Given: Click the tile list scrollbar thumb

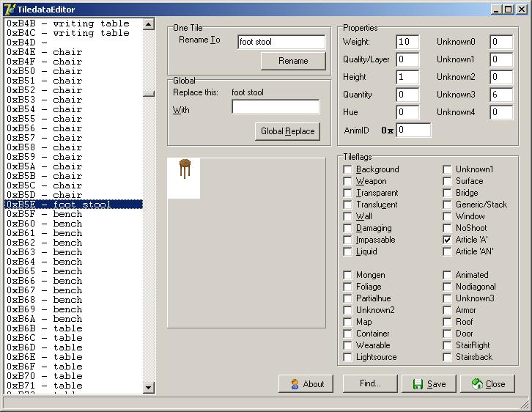Looking at the screenshot, I should [x=149, y=93].
